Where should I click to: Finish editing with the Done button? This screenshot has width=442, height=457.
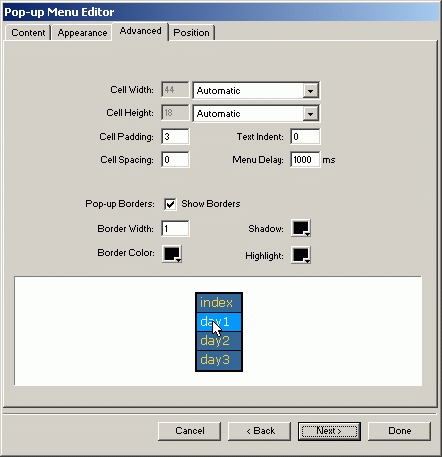pyautogui.click(x=399, y=431)
